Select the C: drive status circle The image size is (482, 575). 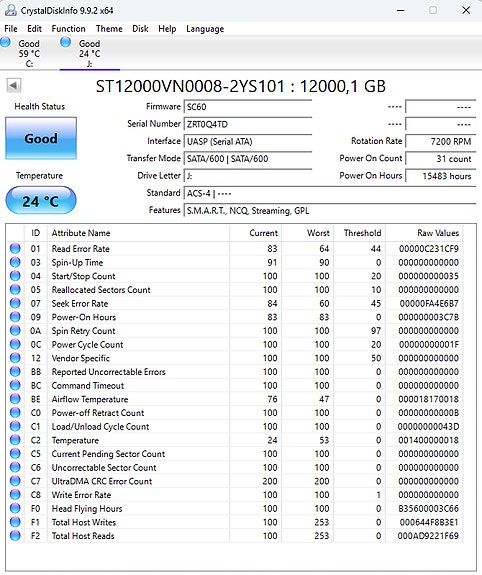pos(6,42)
